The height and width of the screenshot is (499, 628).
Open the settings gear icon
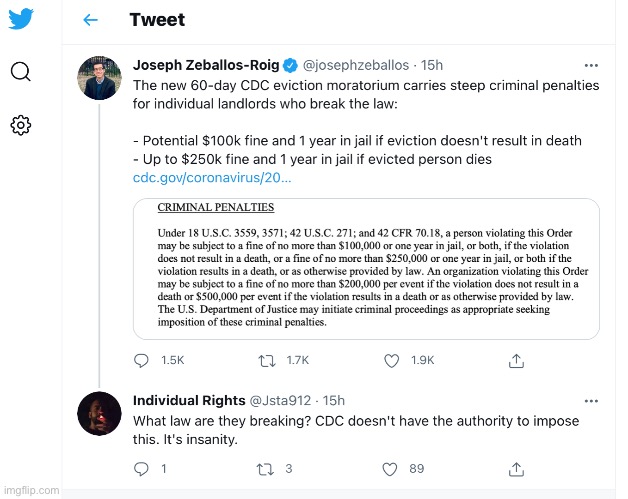[21, 125]
